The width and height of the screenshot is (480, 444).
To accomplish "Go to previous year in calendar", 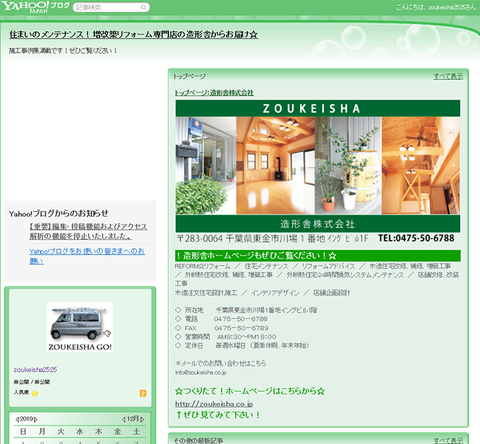I will (17, 419).
